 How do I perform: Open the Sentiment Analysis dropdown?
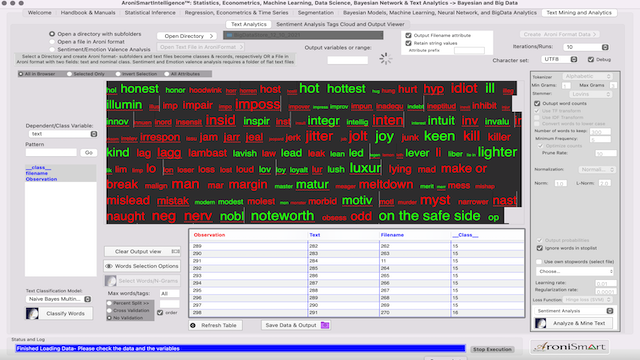point(574,311)
